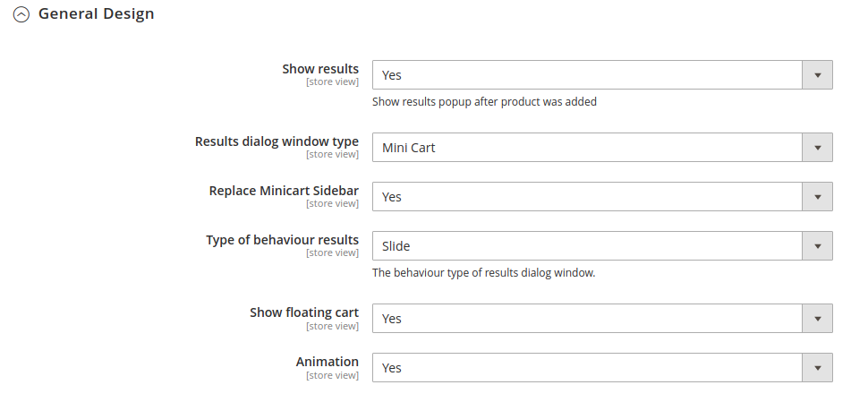Click the General Design section heading
This screenshot has height=402, width=868.
pos(96,13)
